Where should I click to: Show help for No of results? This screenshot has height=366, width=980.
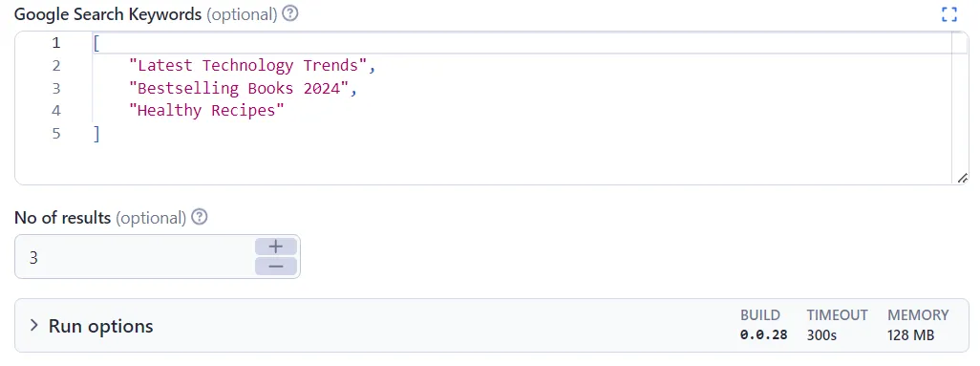tap(200, 217)
